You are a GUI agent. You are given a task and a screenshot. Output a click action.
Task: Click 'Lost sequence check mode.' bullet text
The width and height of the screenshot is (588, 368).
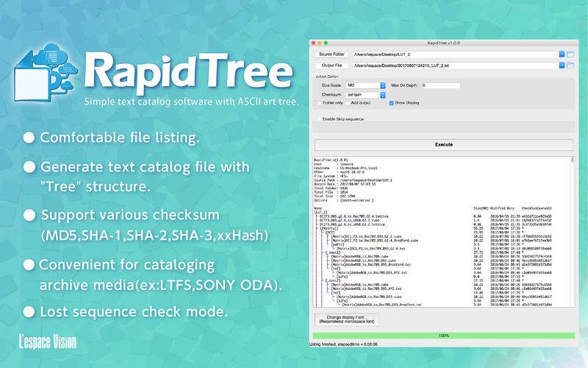click(134, 311)
